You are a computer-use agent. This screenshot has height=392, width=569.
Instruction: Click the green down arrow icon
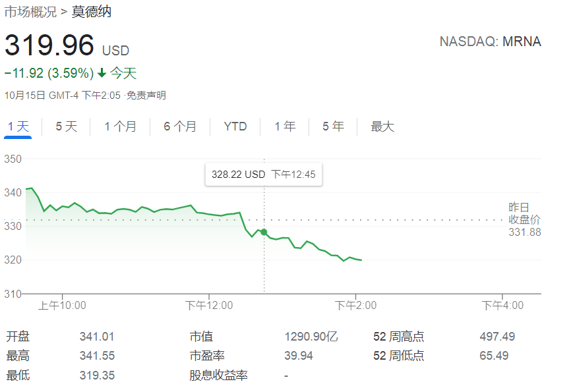point(102,73)
